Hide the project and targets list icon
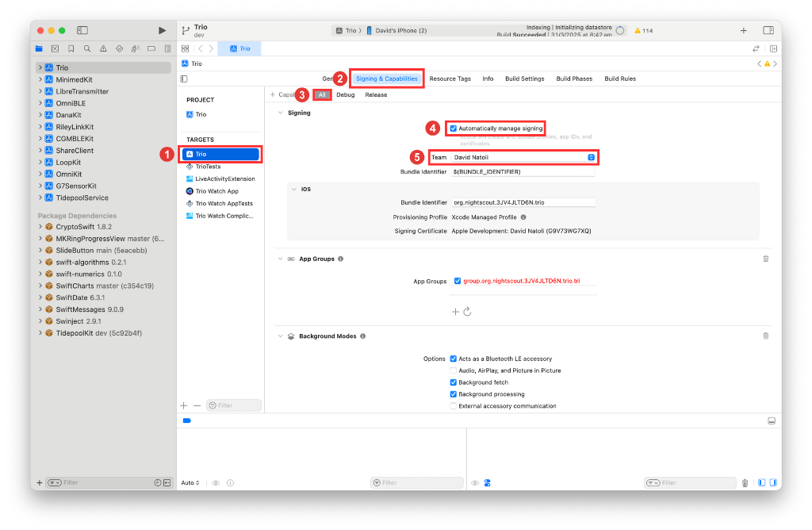 184,79
